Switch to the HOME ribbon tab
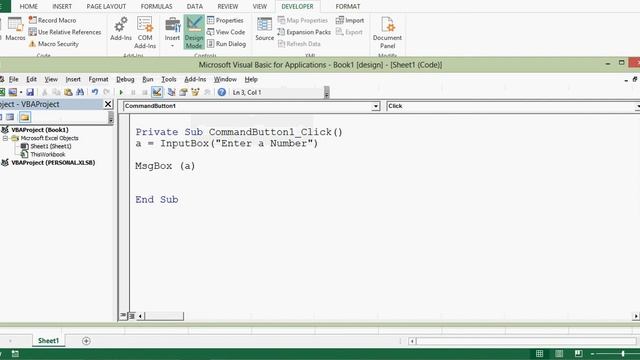Screen dimensions: 640x360 point(29,7)
